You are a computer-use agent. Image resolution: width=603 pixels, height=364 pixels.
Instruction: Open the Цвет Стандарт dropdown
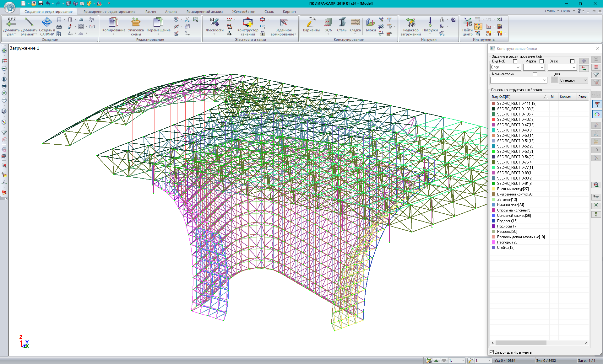(585, 80)
